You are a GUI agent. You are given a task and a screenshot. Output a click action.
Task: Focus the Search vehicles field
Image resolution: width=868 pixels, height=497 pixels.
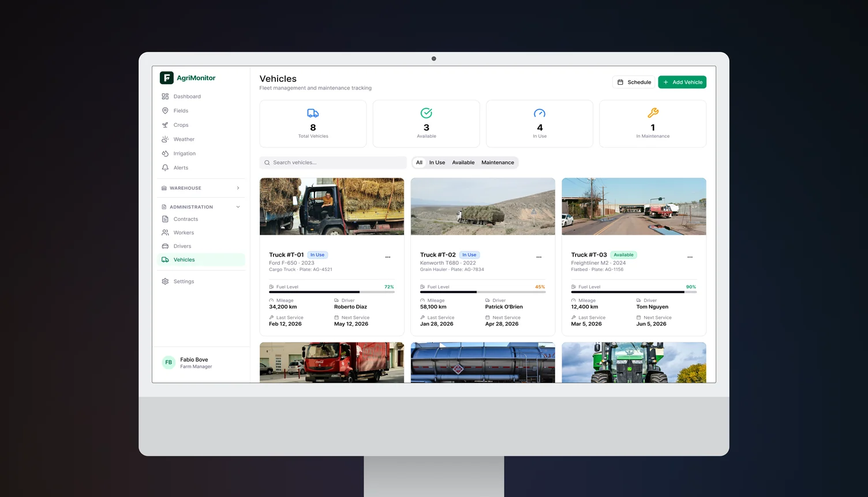point(333,163)
